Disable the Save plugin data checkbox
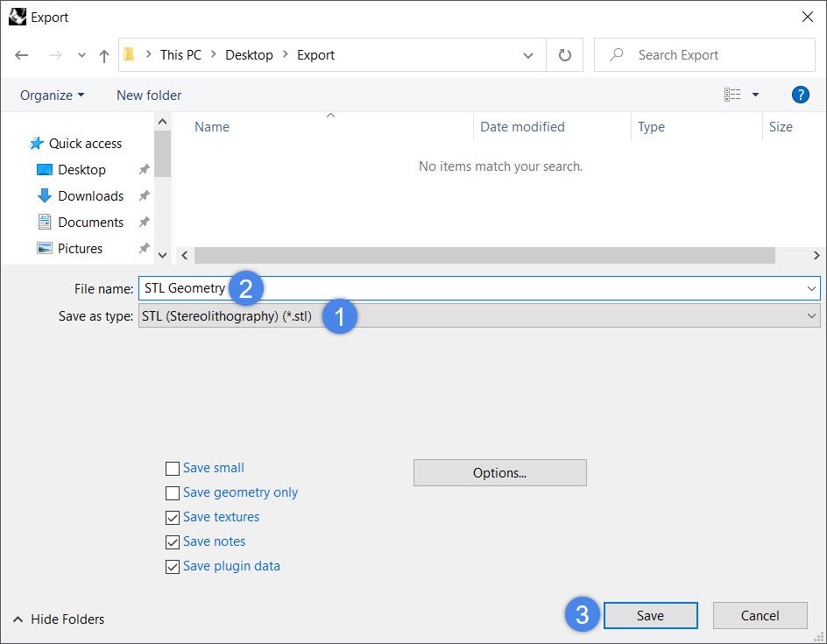This screenshot has width=827, height=644. coord(173,566)
